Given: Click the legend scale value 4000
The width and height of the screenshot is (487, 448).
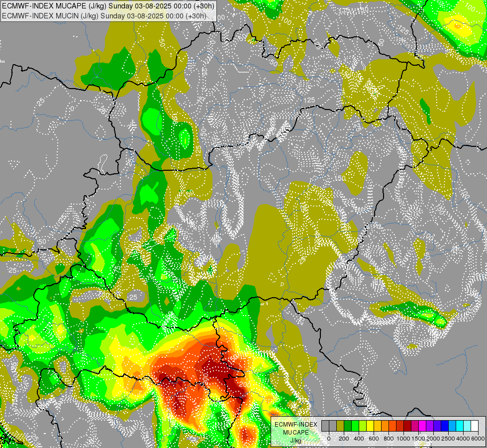Looking at the screenshot, I should point(463,439).
